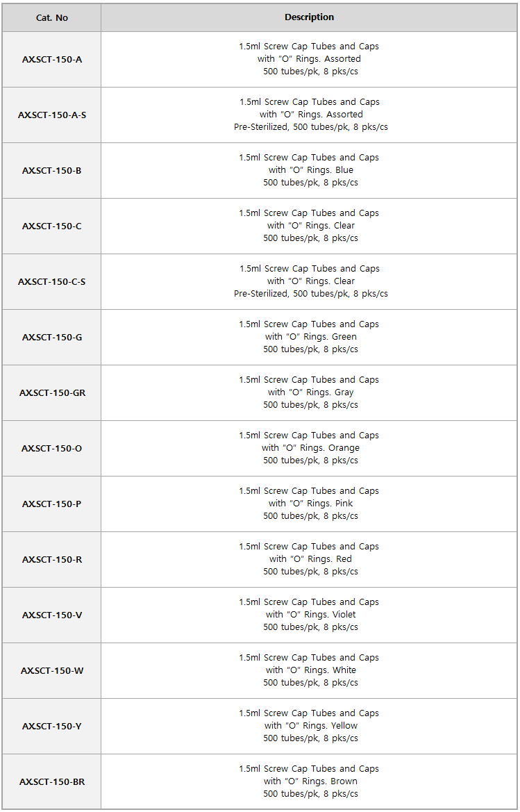Select catalog number AXSCT-150-W
Viewport: 520px width, 812px height.
click(52, 670)
